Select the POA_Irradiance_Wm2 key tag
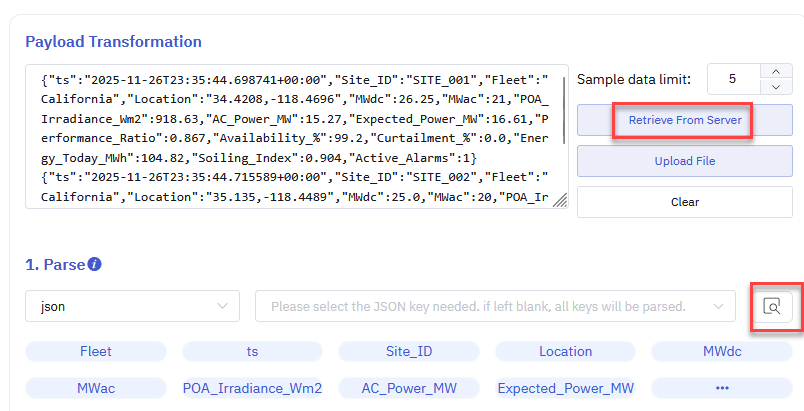The image size is (804, 411). [252, 388]
